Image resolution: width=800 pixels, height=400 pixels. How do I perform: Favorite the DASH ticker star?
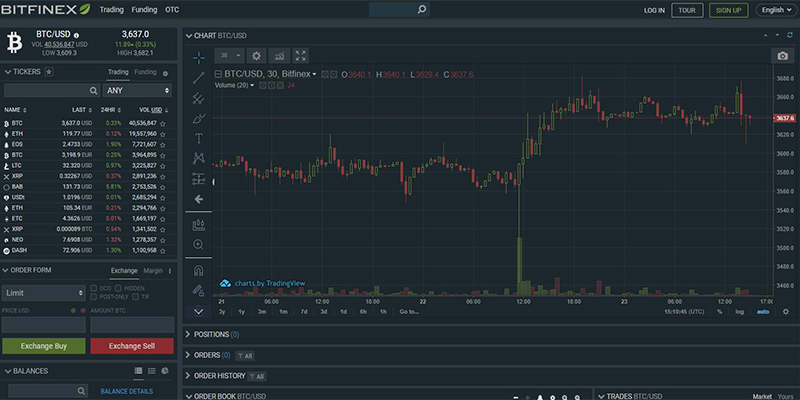tap(163, 251)
